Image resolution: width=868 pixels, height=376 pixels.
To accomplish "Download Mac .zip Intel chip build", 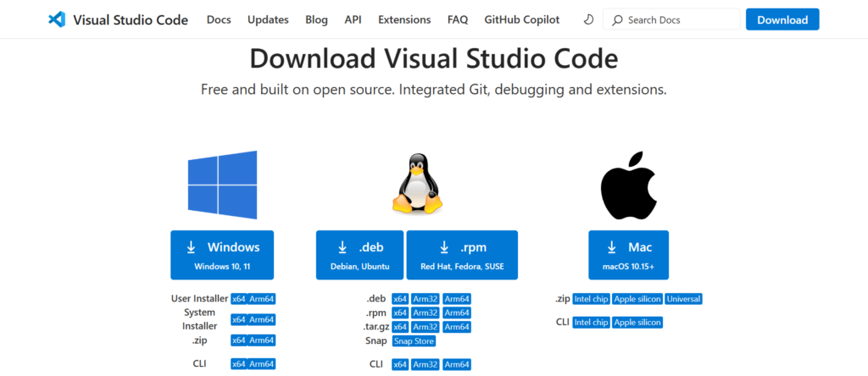I will (591, 299).
